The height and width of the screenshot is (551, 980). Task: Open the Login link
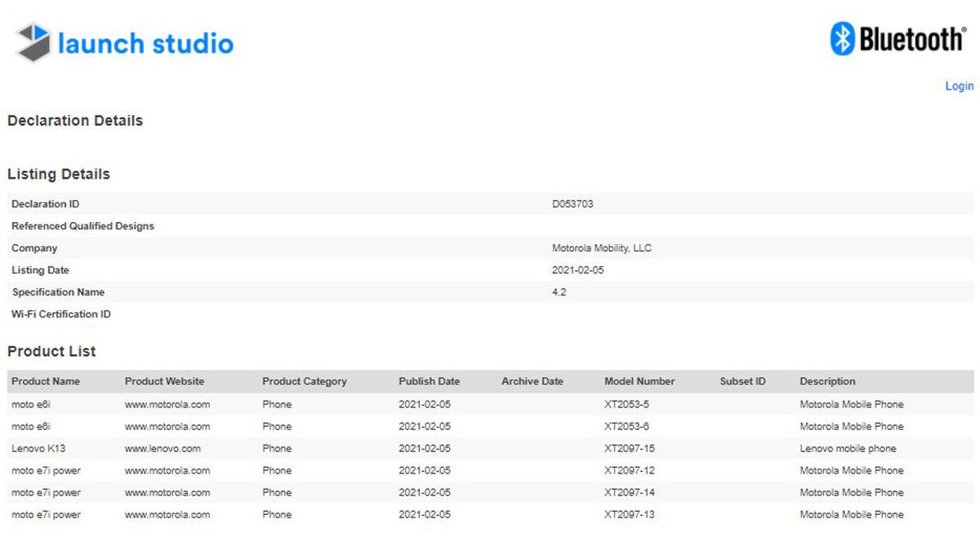click(x=959, y=87)
